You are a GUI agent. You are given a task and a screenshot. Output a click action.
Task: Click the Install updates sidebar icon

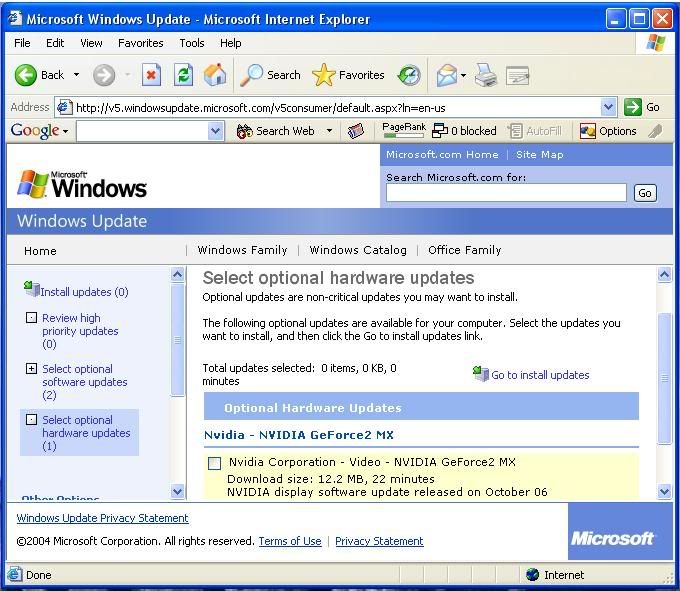(x=31, y=289)
